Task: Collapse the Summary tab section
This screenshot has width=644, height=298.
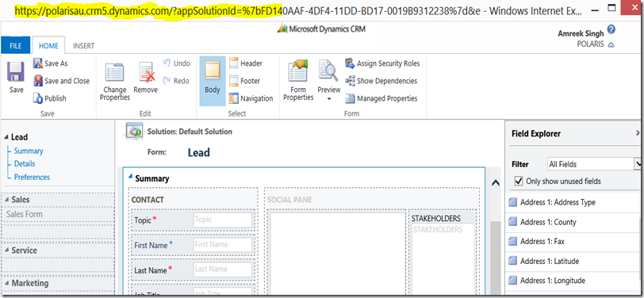Action: [x=130, y=177]
